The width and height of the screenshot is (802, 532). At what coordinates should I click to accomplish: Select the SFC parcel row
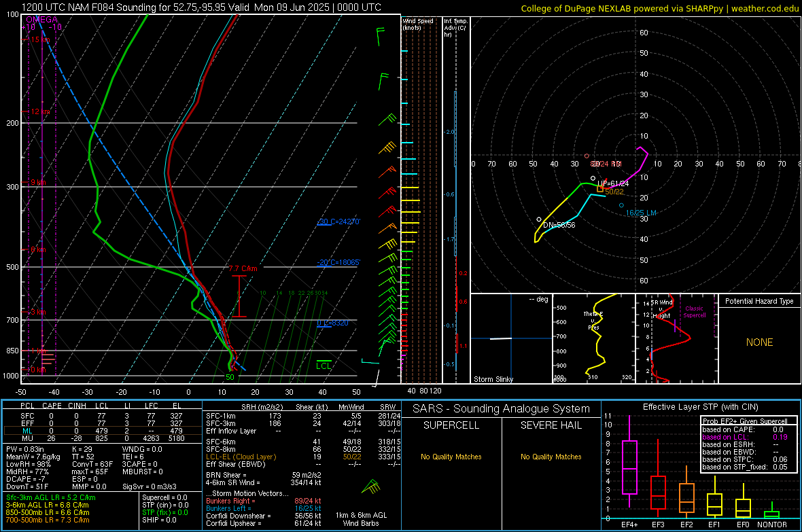[101, 416]
